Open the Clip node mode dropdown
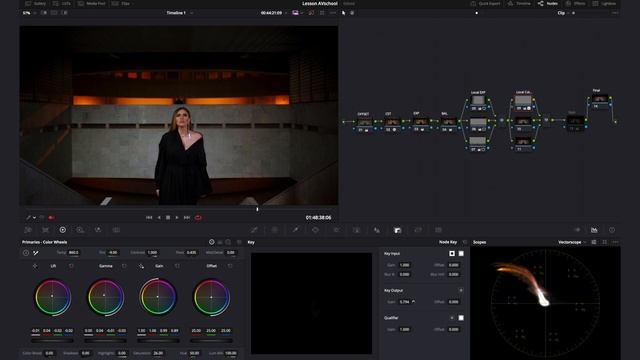Screen dimensions: 640x360 pyautogui.click(x=567, y=13)
